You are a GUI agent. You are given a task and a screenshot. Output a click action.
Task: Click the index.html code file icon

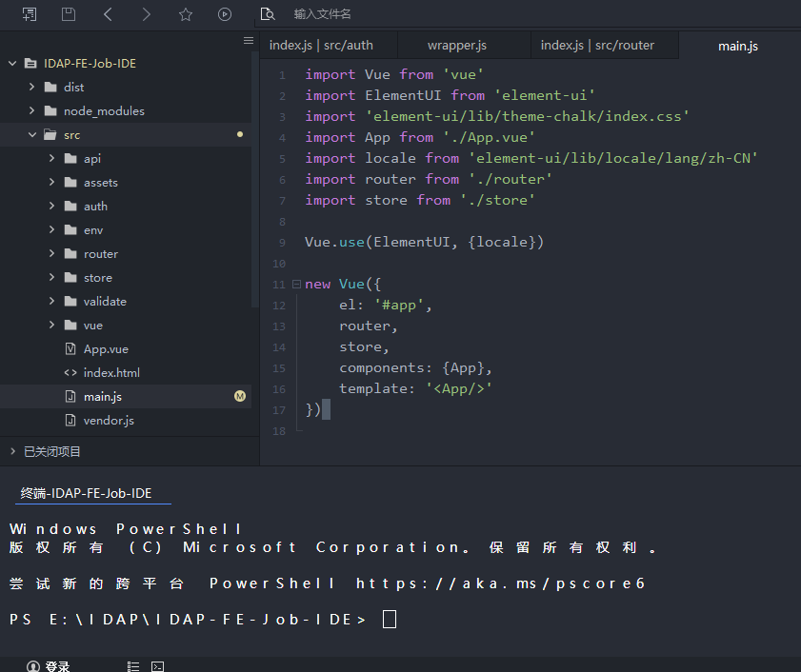(x=70, y=373)
